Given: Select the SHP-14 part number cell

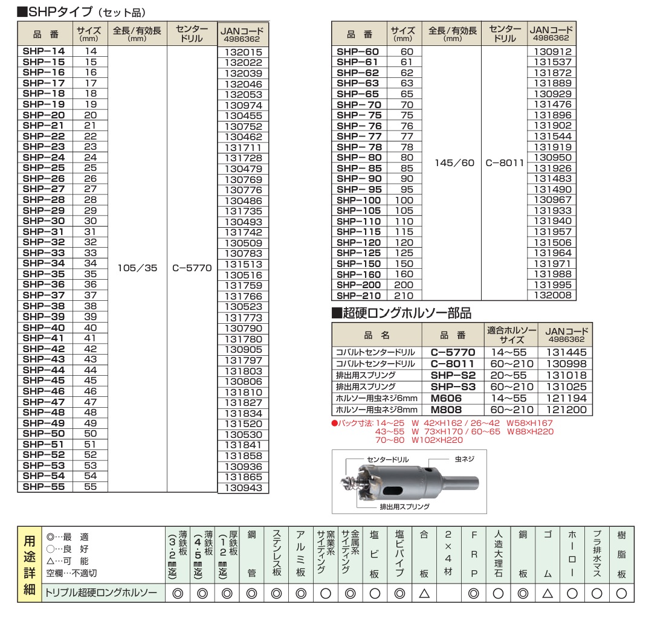Looking at the screenshot, I should tap(45, 51).
